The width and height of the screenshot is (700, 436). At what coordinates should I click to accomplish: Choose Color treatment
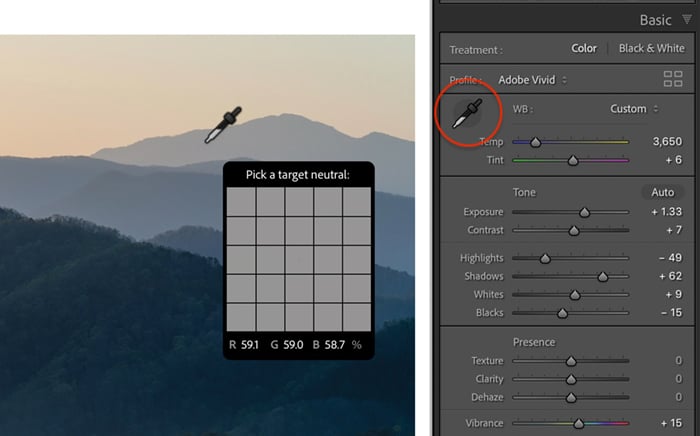tap(584, 48)
